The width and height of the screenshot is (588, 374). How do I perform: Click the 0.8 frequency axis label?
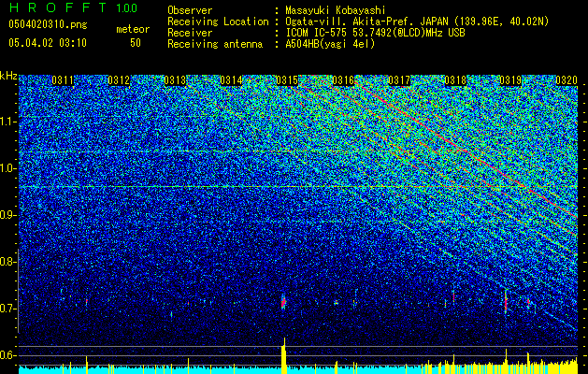click(x=7, y=262)
